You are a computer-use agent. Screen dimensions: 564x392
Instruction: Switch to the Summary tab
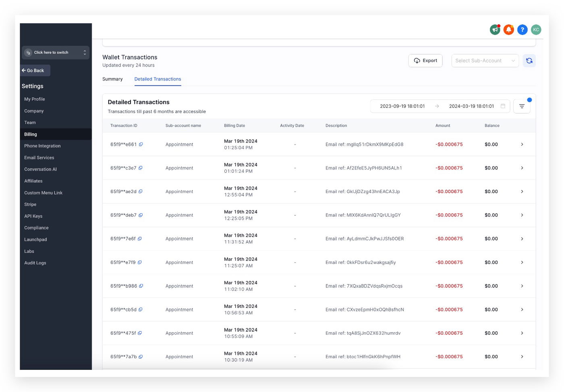click(112, 79)
